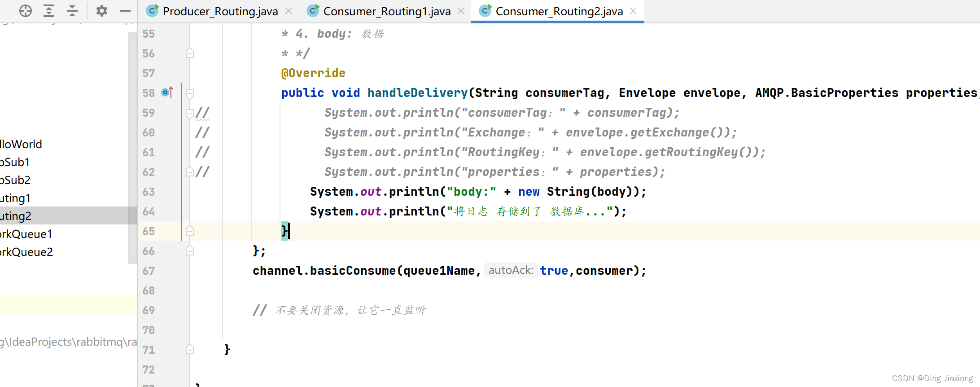Click the fold end marker on line 62

[x=190, y=172]
